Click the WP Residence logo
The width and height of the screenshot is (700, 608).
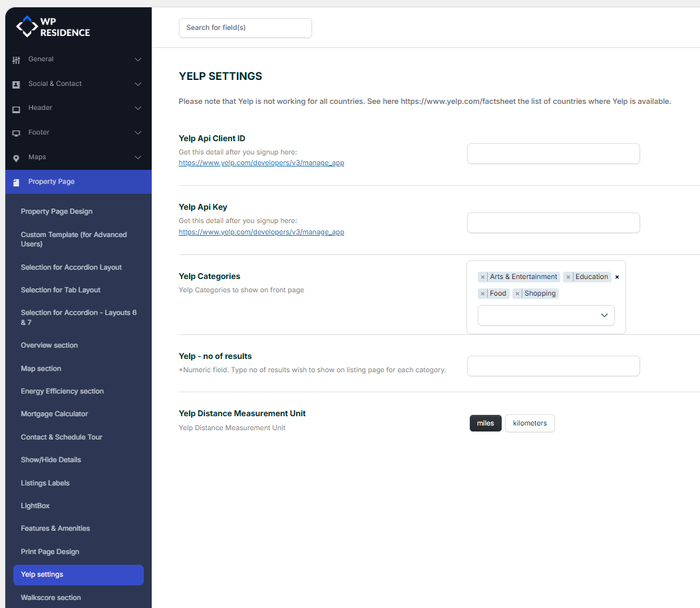[53, 27]
